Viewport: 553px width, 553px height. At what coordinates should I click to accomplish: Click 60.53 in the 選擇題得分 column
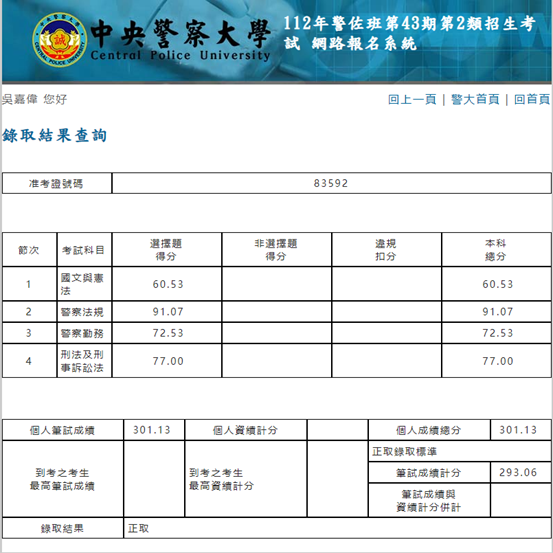[x=168, y=284]
